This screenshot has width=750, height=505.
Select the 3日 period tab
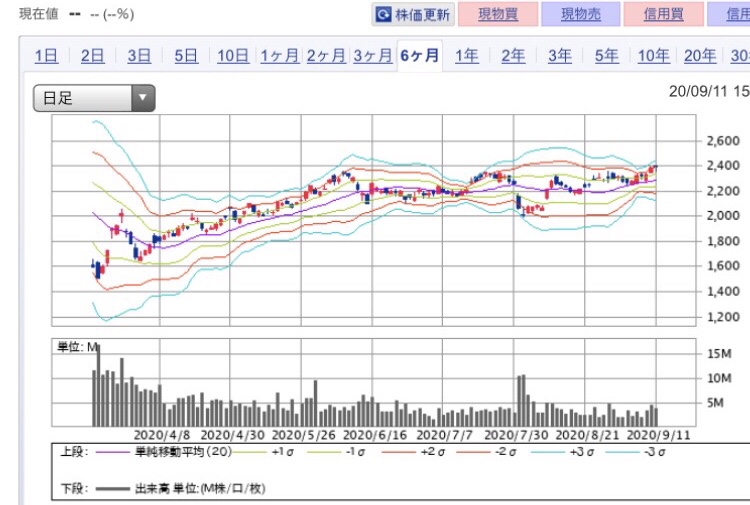pyautogui.click(x=139, y=56)
